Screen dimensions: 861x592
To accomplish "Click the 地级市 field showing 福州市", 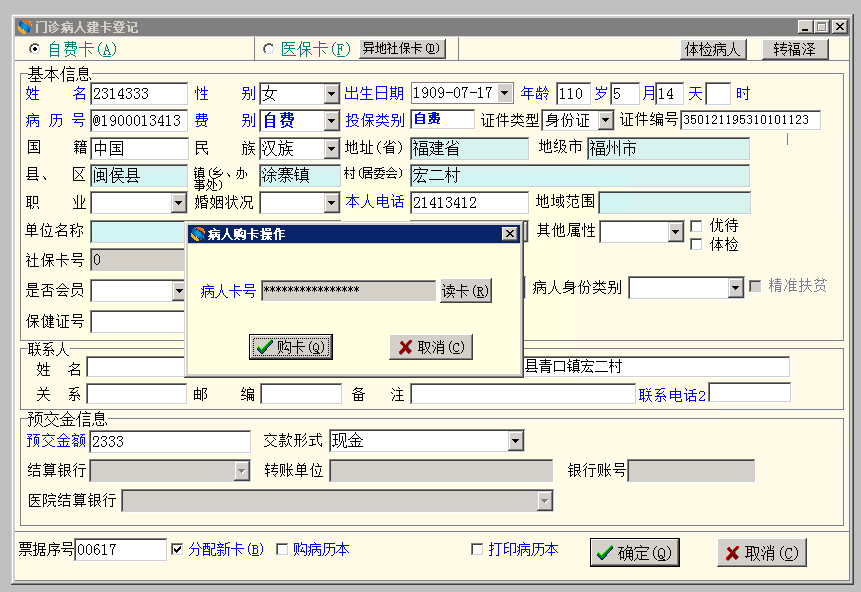I will (x=668, y=148).
